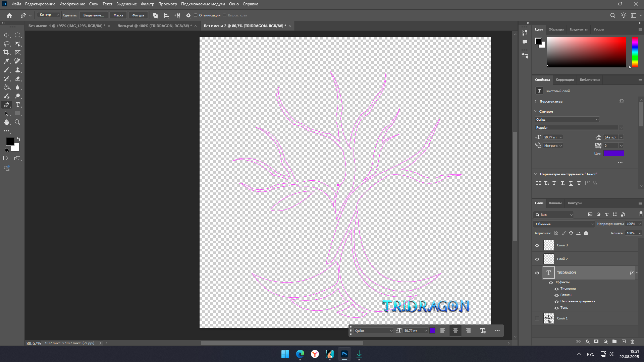Click the purple text color swatch in Properties
Screen dimensions: 644x362
click(613, 154)
